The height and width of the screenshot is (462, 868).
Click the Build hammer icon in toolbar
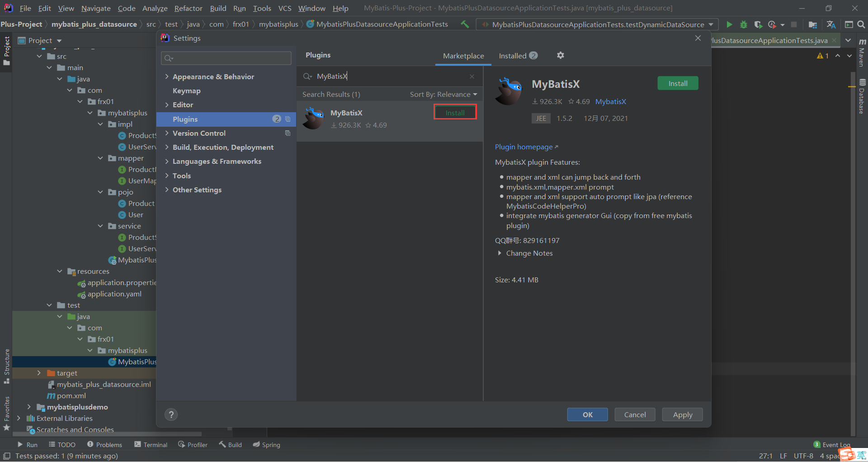[465, 24]
